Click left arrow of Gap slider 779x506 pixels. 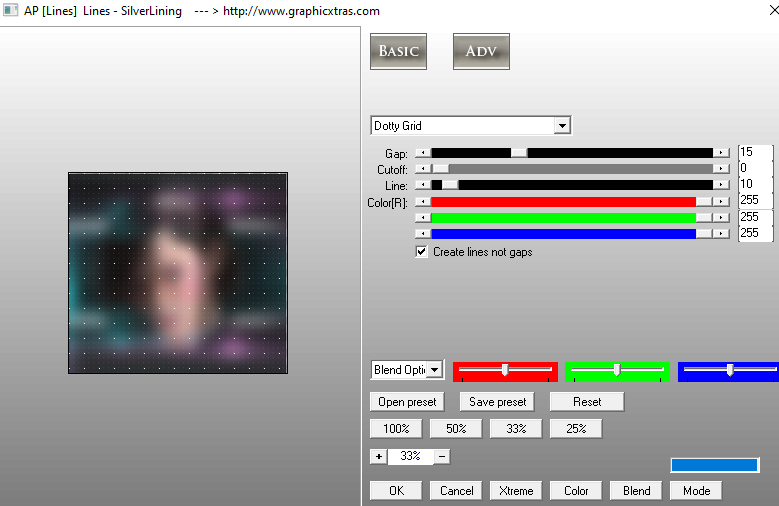tap(423, 153)
